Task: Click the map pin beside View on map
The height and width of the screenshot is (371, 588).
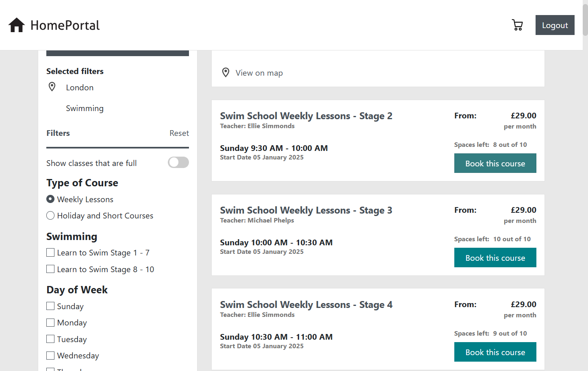Action: [x=226, y=73]
